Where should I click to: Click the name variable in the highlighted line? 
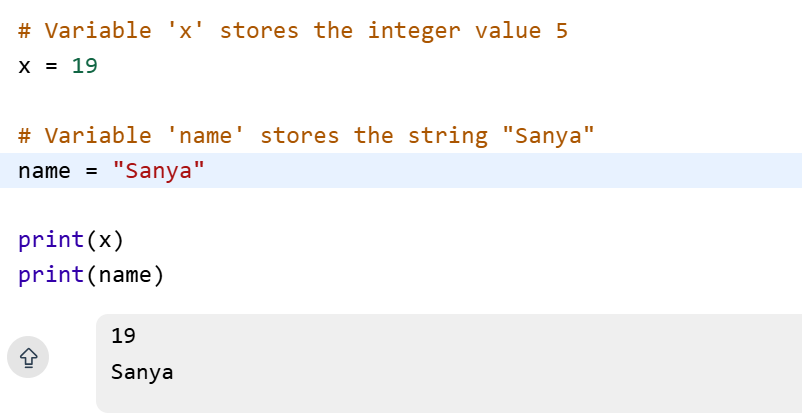tap(43, 171)
